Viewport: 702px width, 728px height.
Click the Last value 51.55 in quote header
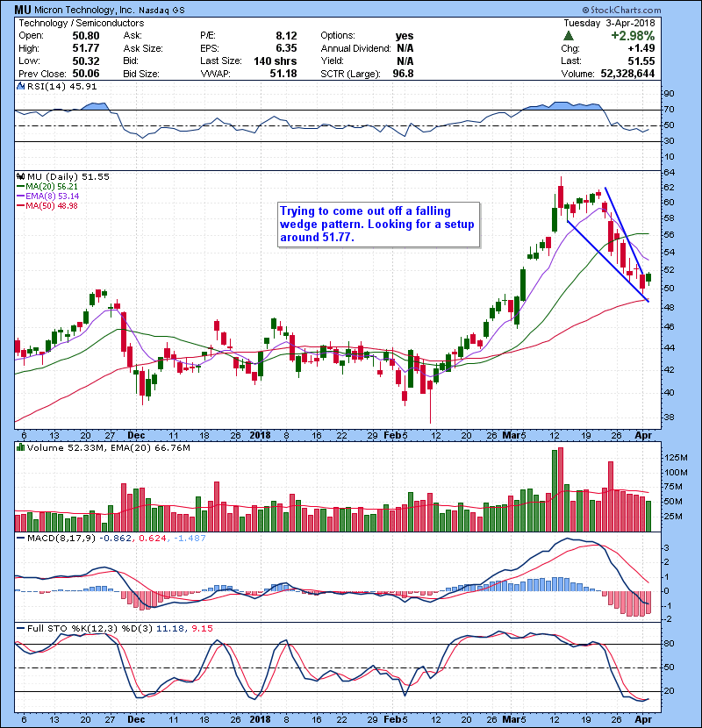click(641, 61)
